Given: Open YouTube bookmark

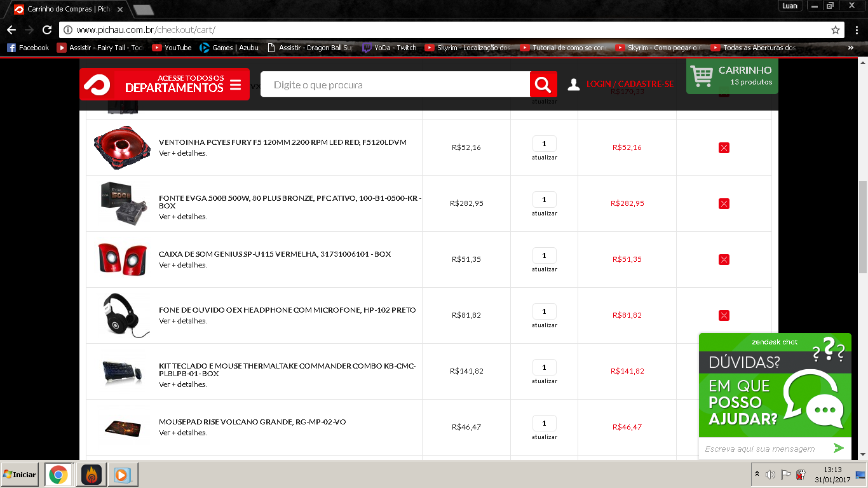Looking at the screenshot, I should [172, 48].
